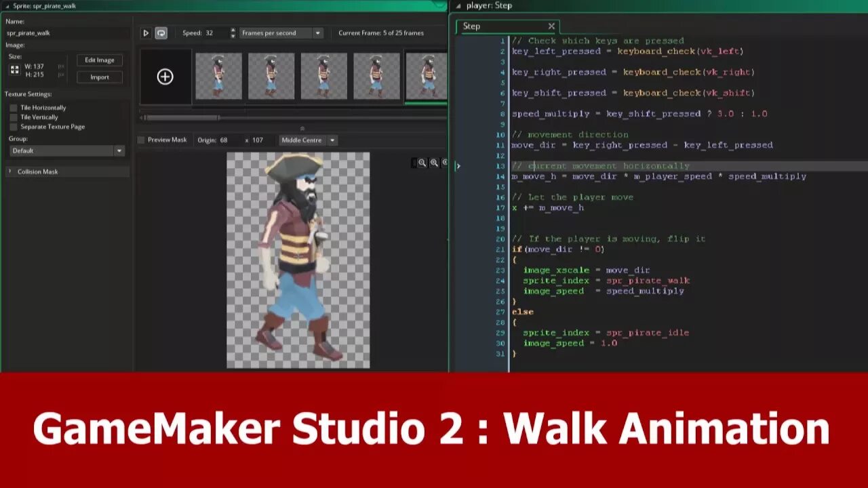Check Separate Texture Page option
Screen dimensions: 868x488
pyautogui.click(x=13, y=127)
